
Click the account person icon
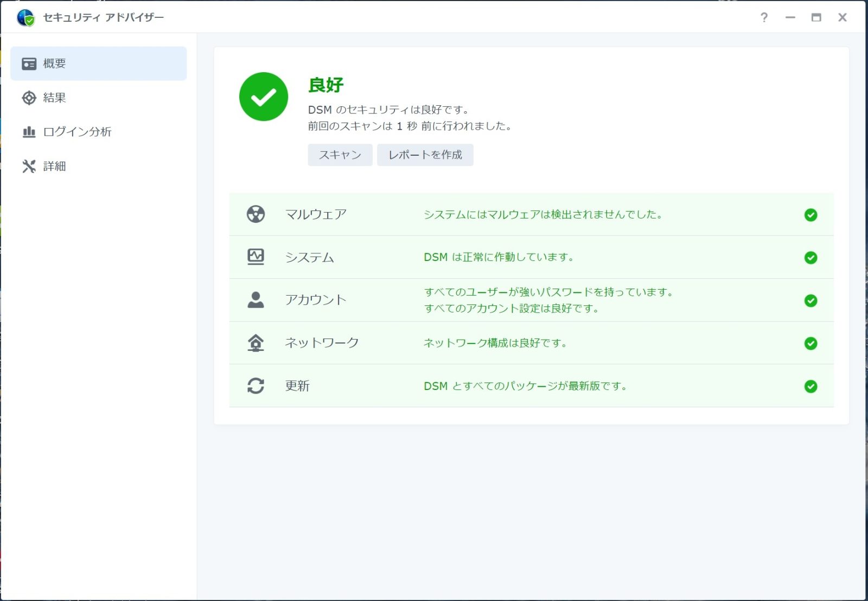click(x=256, y=300)
